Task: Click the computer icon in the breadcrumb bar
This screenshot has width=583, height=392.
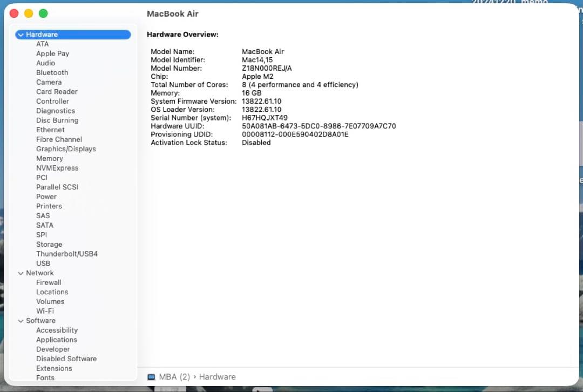Action: click(x=151, y=376)
